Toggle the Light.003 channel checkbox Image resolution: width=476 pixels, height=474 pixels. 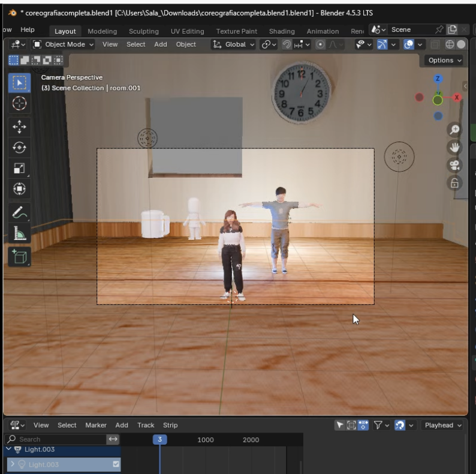(x=116, y=464)
